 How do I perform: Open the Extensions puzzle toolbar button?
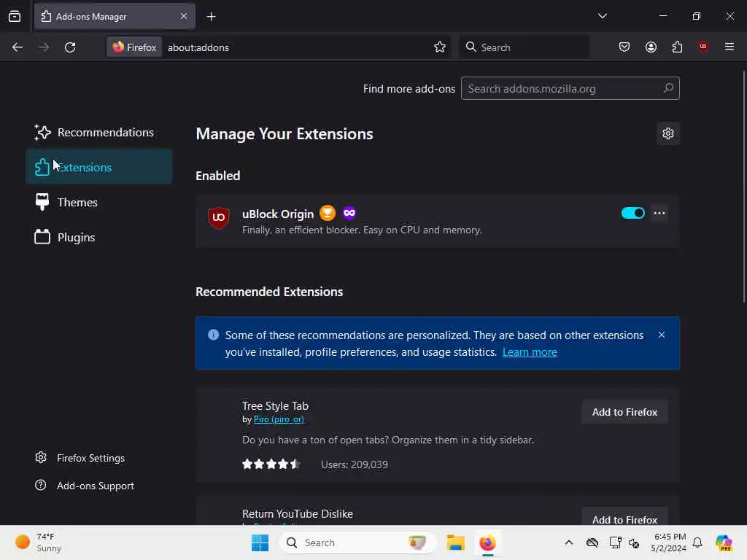click(677, 47)
